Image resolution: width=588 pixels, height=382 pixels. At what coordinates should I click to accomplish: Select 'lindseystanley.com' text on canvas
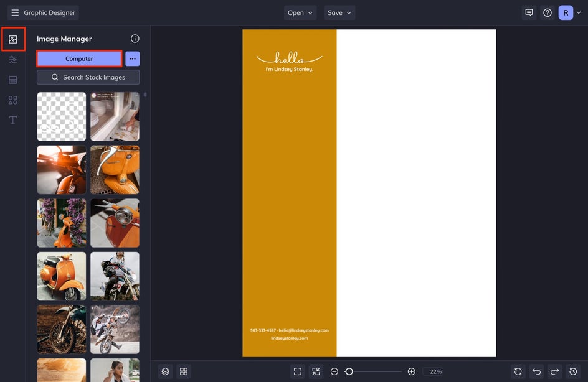point(290,338)
